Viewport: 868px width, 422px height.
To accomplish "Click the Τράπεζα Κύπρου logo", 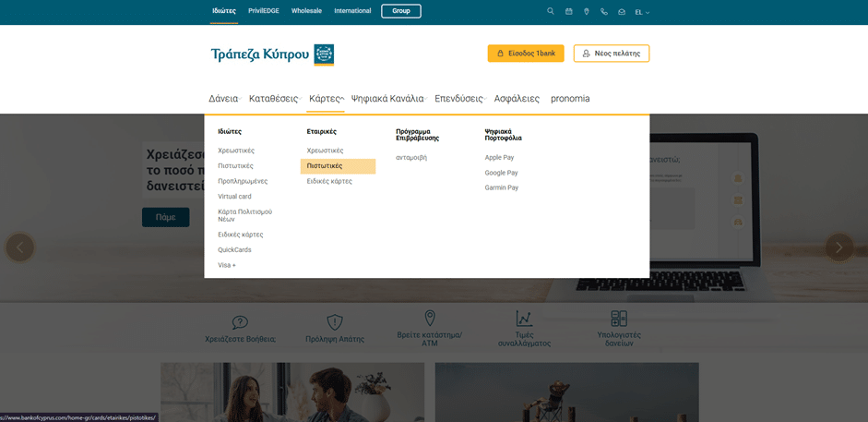I will [x=272, y=54].
